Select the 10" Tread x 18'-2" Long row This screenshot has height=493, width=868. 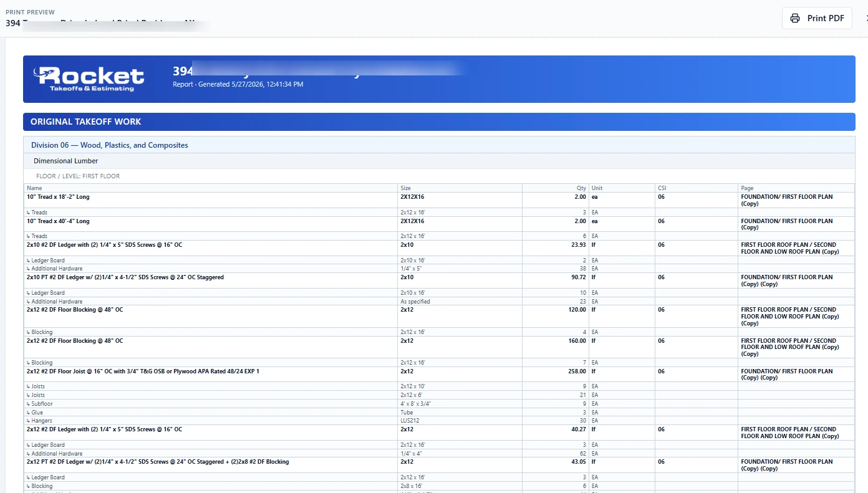[439, 200]
